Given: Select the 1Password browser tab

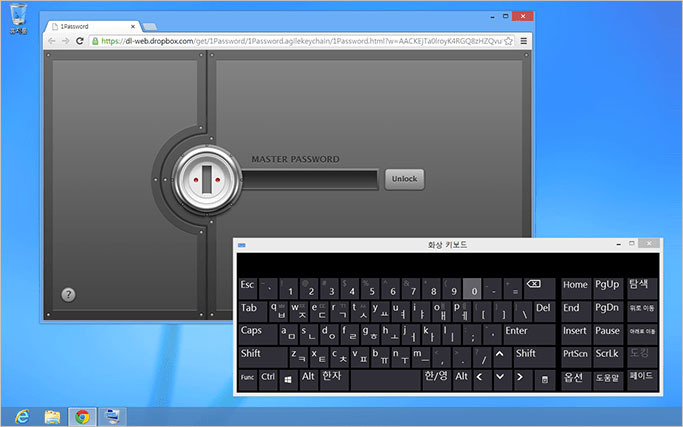Looking at the screenshot, I should click(91, 27).
